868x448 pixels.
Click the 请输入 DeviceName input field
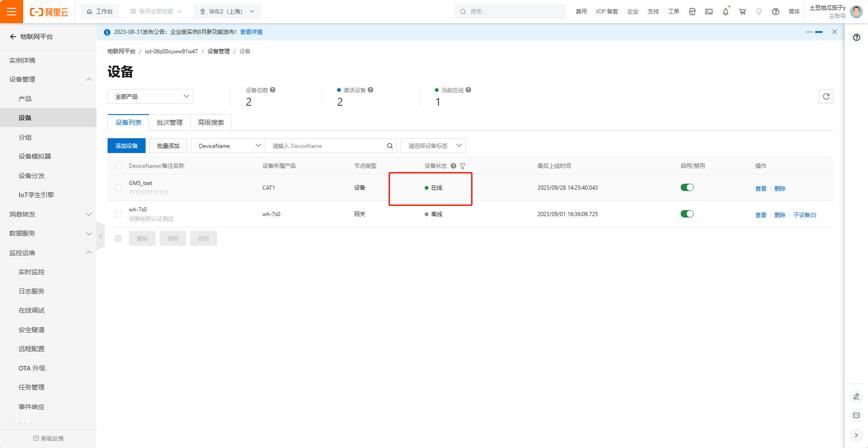(x=327, y=146)
